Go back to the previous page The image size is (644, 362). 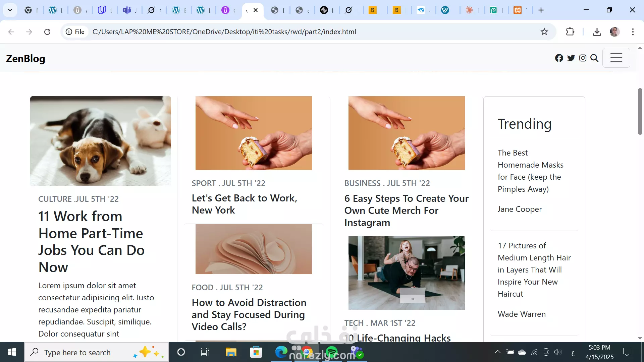[11, 32]
